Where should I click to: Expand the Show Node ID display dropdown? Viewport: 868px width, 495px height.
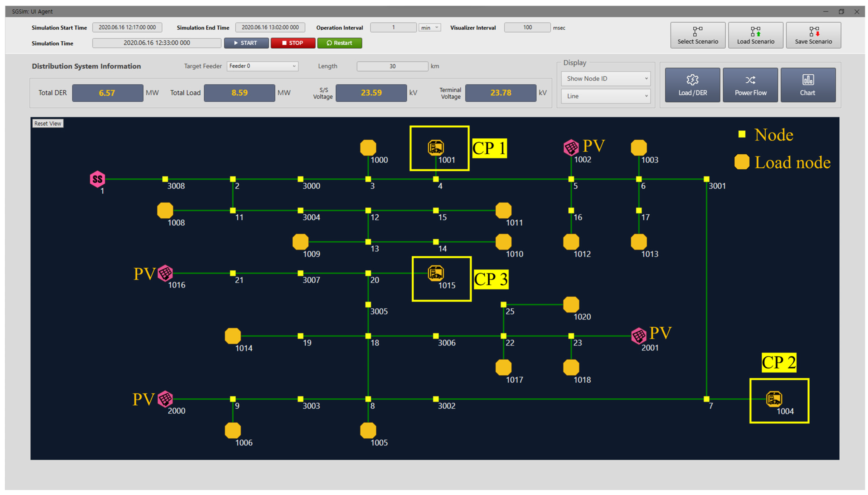click(605, 78)
